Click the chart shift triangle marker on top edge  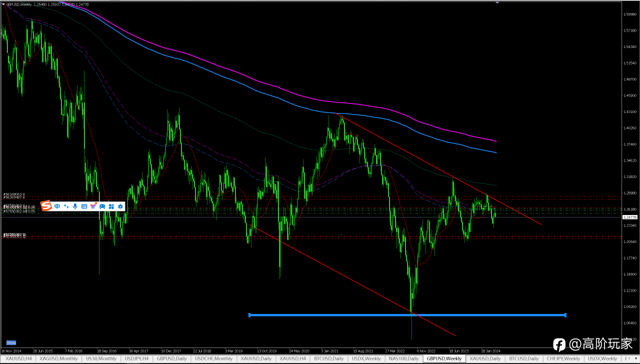coord(497,2)
